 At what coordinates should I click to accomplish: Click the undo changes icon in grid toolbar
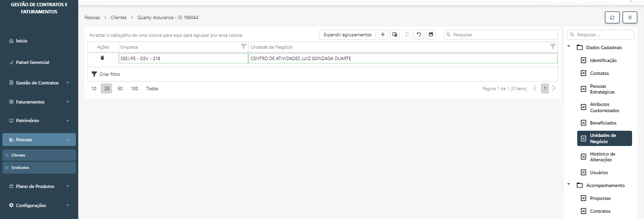click(x=418, y=35)
